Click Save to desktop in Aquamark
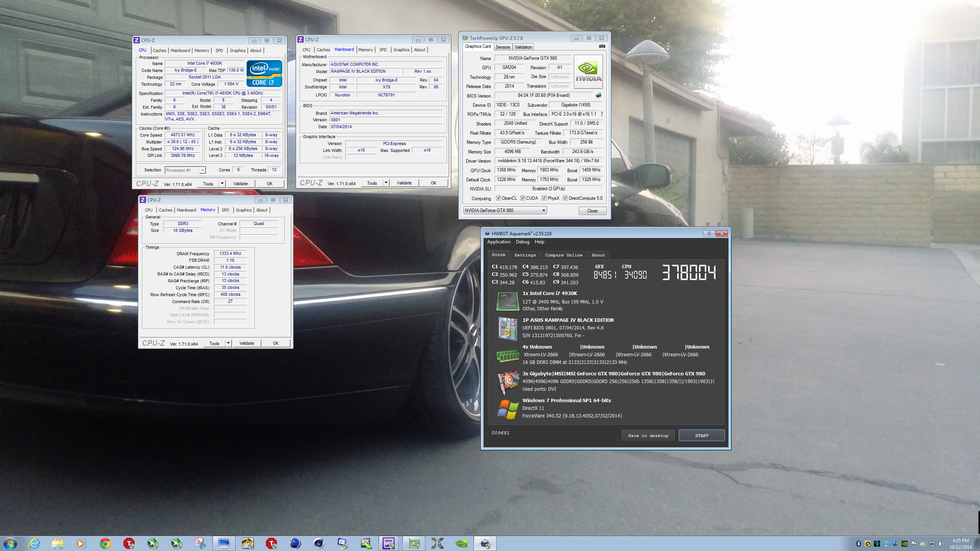The height and width of the screenshot is (551, 980). point(648,435)
